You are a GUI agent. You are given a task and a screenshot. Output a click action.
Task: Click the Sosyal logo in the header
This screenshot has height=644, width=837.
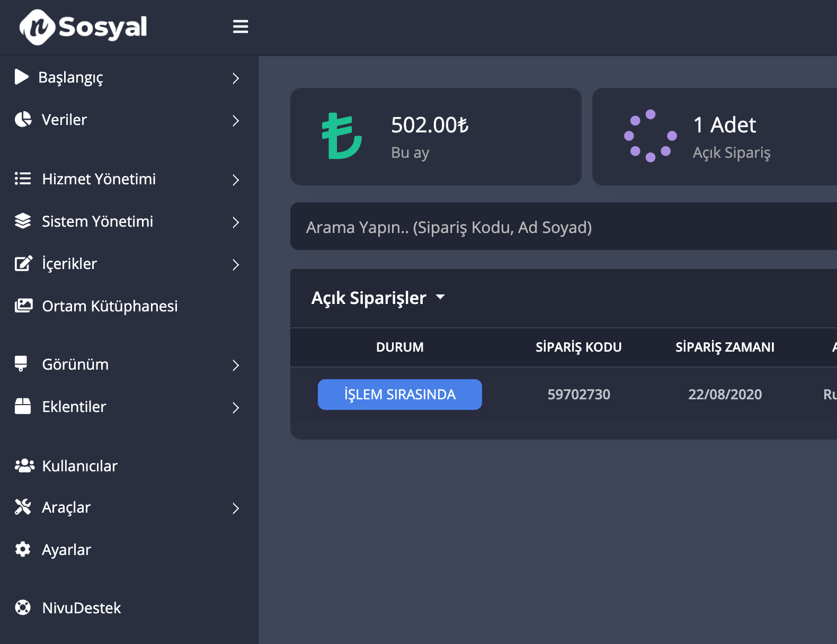click(83, 27)
